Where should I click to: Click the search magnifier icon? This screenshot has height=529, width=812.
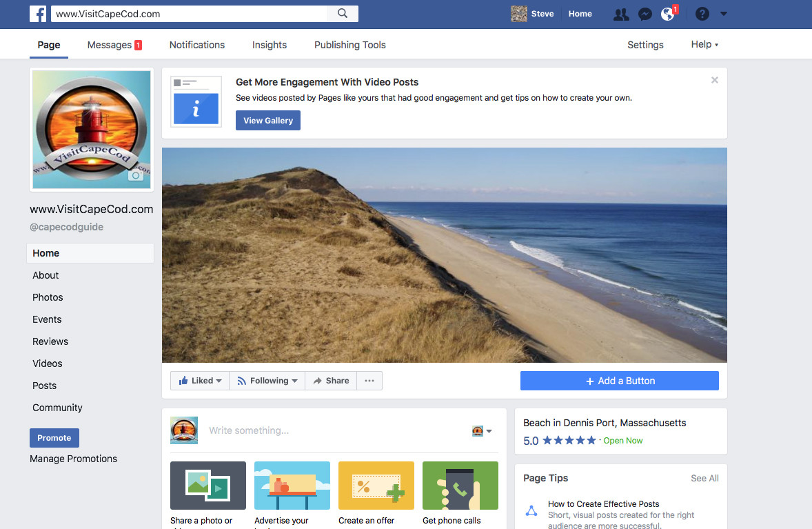coord(343,14)
